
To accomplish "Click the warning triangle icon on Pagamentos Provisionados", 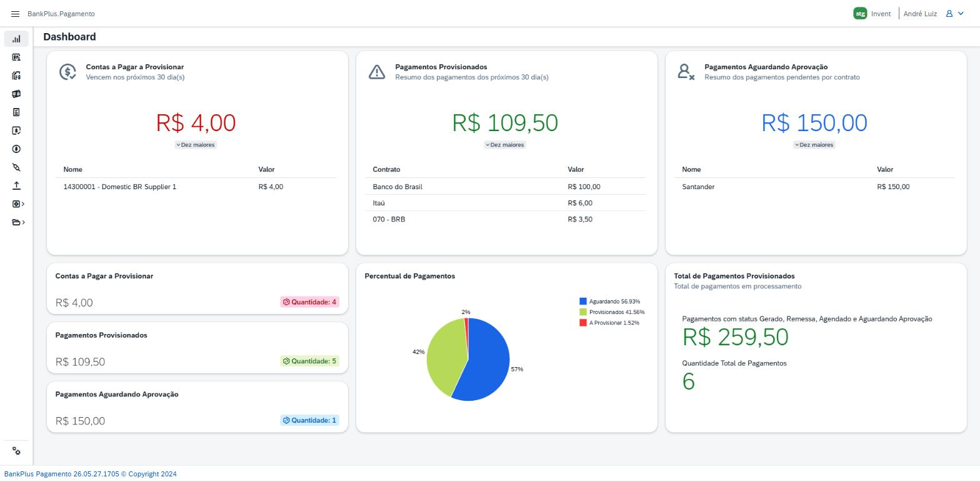I will pyautogui.click(x=377, y=72).
